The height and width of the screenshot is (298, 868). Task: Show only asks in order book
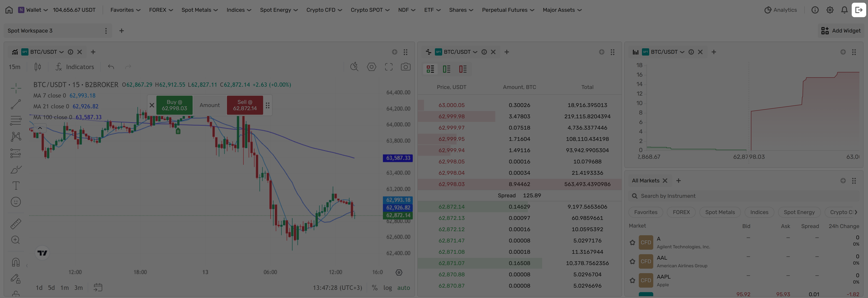(463, 69)
